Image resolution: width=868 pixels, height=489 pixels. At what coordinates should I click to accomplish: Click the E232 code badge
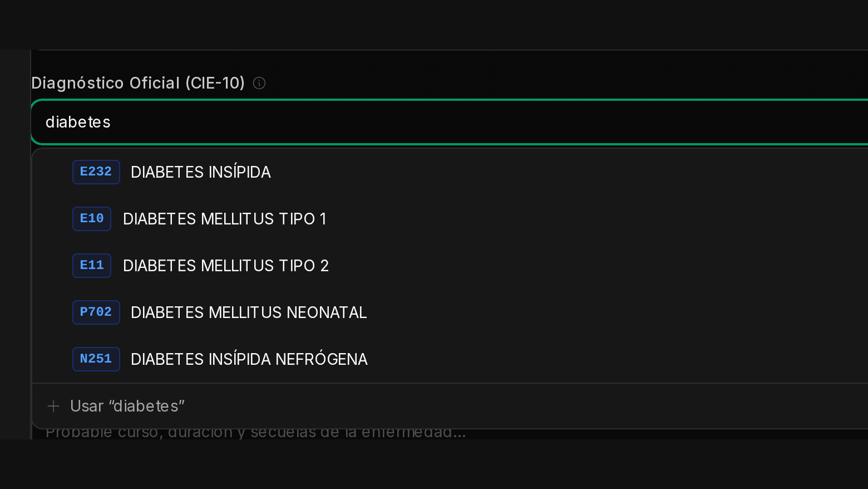pos(96,172)
